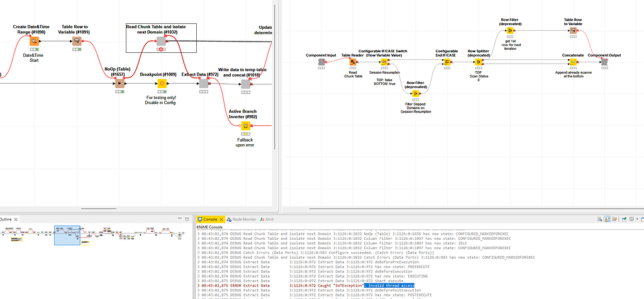Click the highlighted 'Invalid thread access' text
Viewport: 644px width, 299px height.
click(x=386, y=285)
